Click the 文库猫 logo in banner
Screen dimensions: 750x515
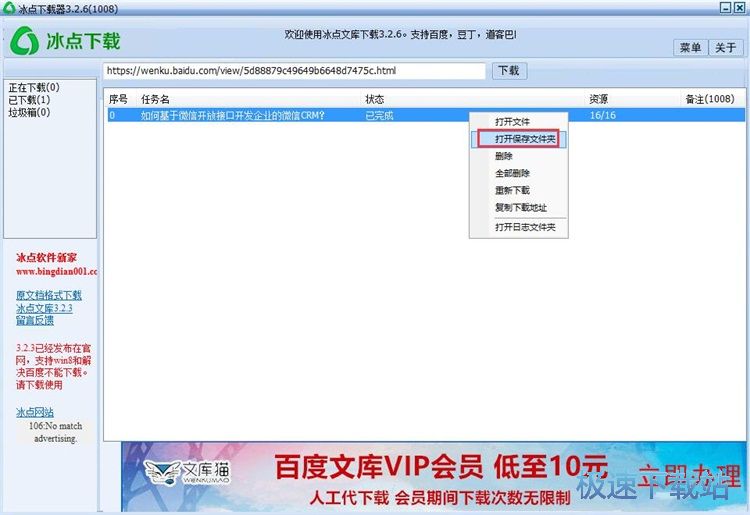[x=188, y=472]
